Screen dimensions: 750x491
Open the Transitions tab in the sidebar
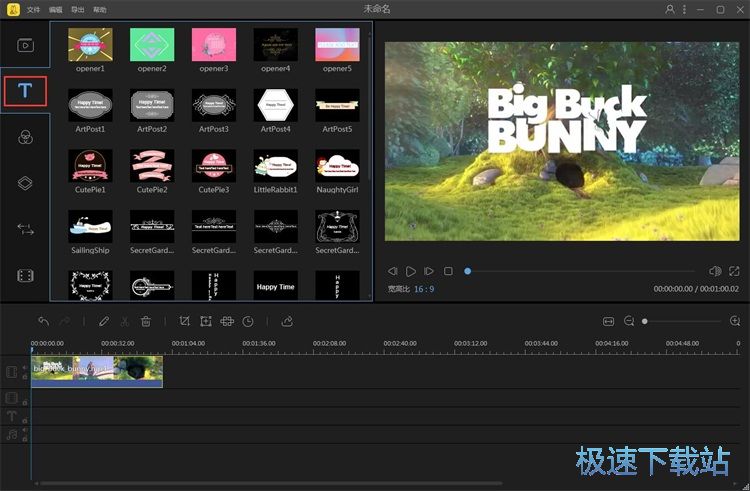tap(25, 229)
